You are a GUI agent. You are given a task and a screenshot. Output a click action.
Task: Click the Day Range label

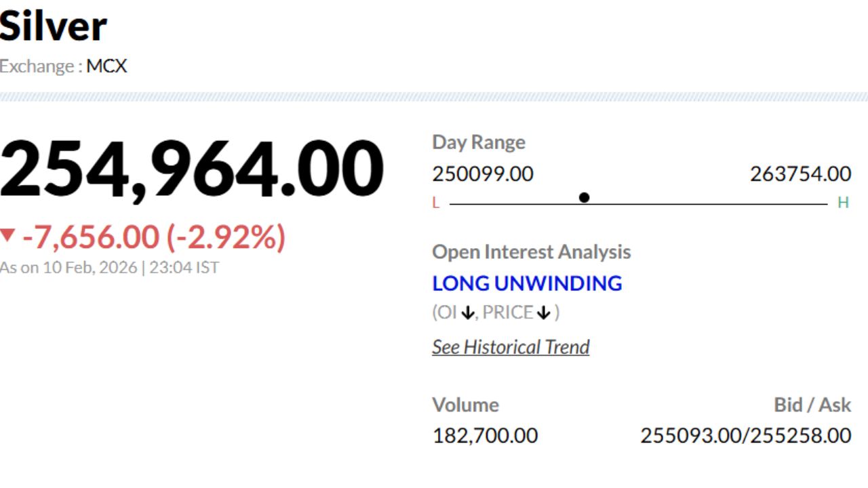pos(479,142)
